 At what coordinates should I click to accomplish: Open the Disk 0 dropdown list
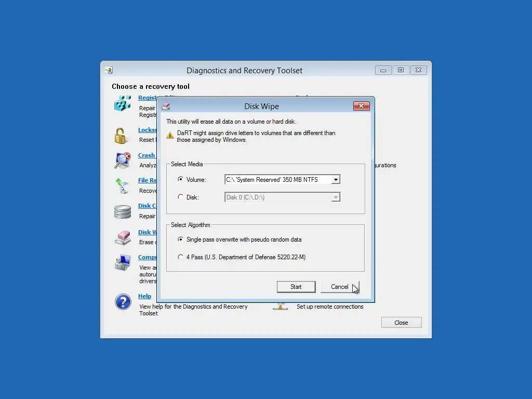click(336, 197)
